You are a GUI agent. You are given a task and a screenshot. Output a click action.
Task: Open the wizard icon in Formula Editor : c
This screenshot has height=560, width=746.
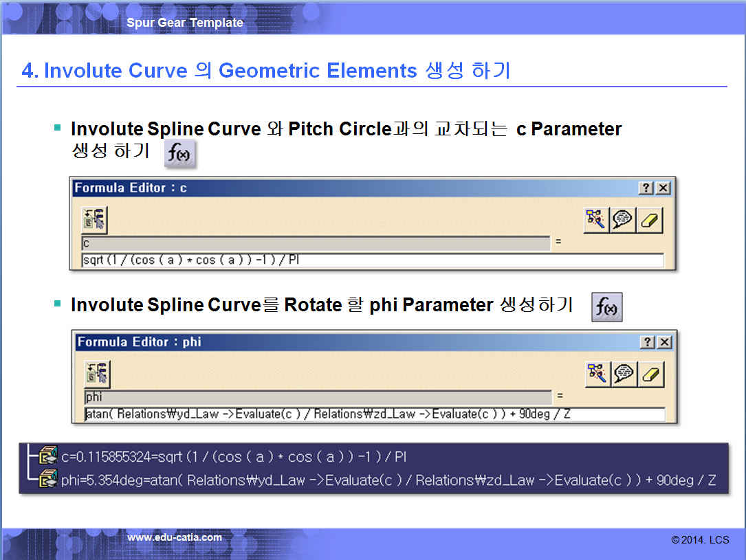(595, 220)
